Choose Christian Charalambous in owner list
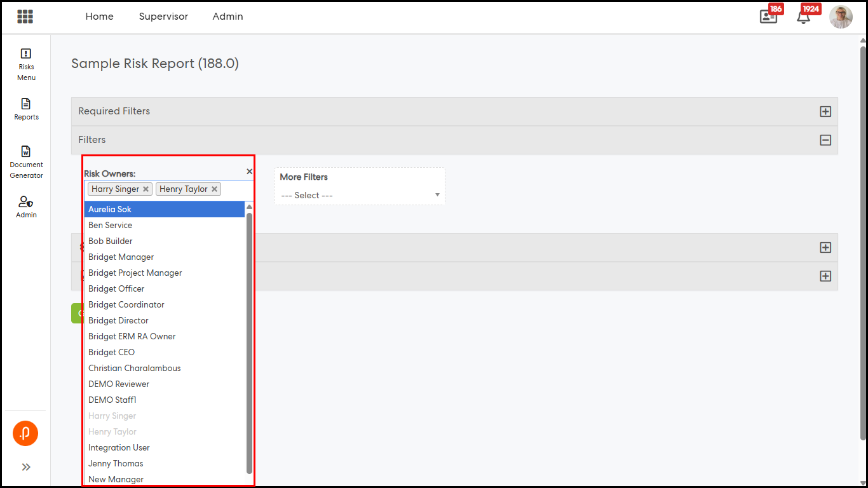Image resolution: width=868 pixels, height=488 pixels. 135,368
